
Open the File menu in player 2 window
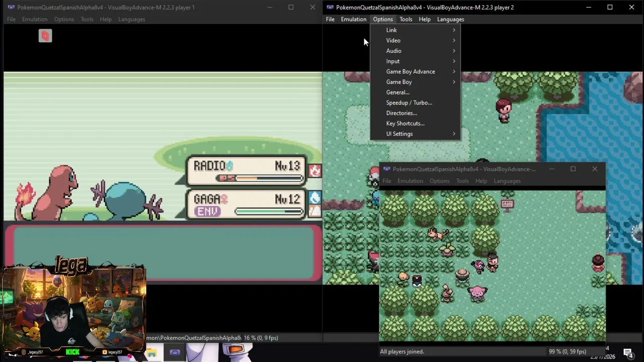(x=330, y=19)
